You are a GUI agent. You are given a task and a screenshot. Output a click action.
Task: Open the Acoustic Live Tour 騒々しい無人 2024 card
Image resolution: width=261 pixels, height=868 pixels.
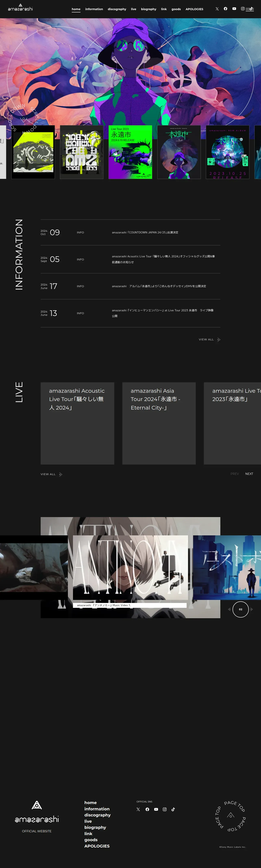[x=77, y=423]
